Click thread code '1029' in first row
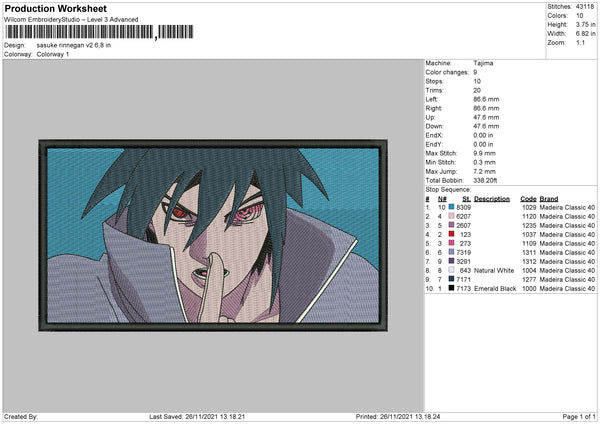The image size is (600, 424). pos(529,207)
